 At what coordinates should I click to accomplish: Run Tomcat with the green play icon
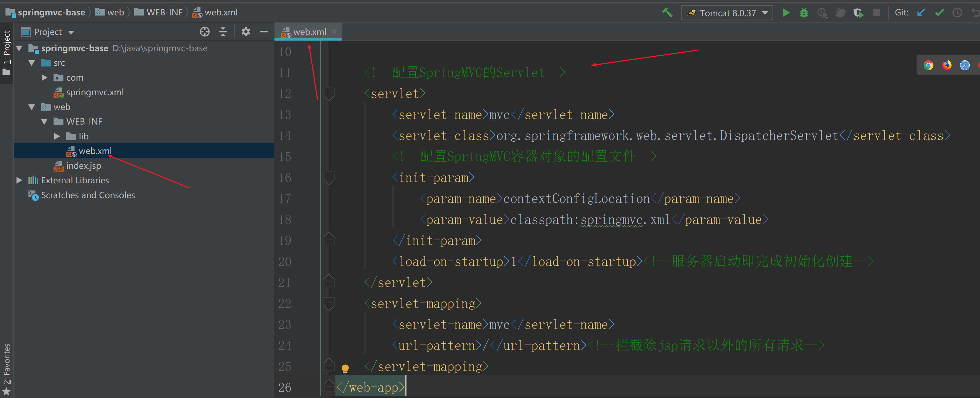(786, 13)
